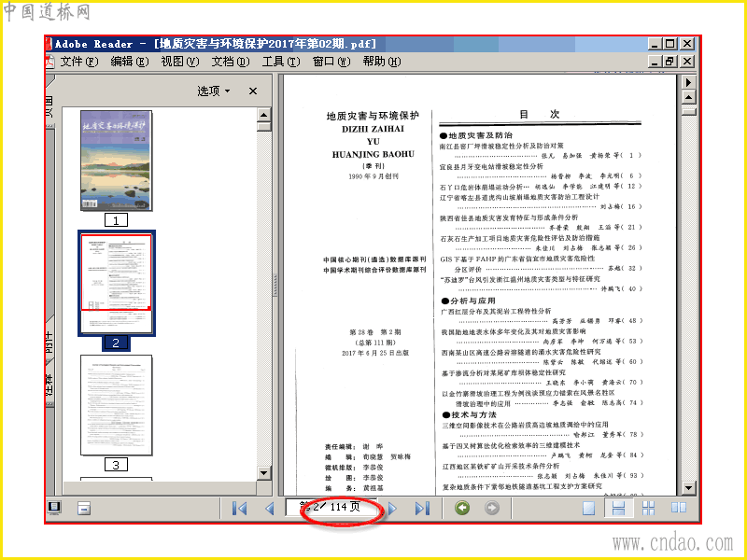Click the PDF document icon beside 文件 menu
The width and height of the screenshot is (747, 560).
click(50, 62)
